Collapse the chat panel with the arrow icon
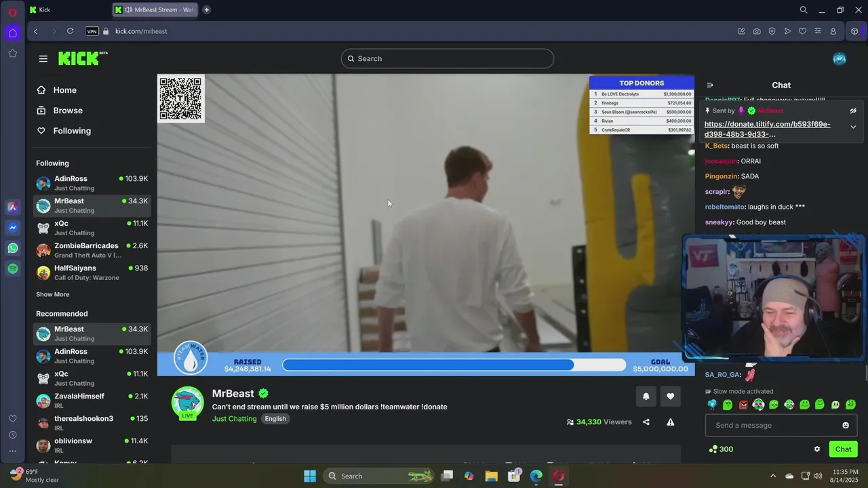 click(x=710, y=85)
